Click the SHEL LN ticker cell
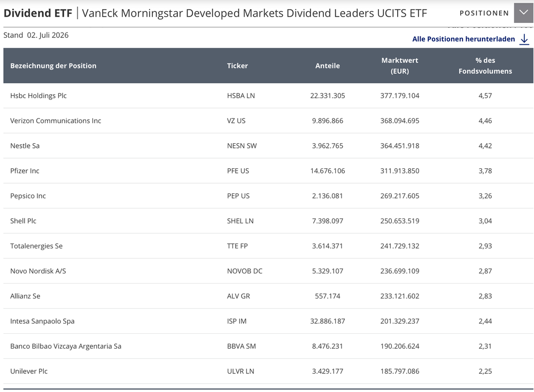534x392 pixels. (241, 221)
